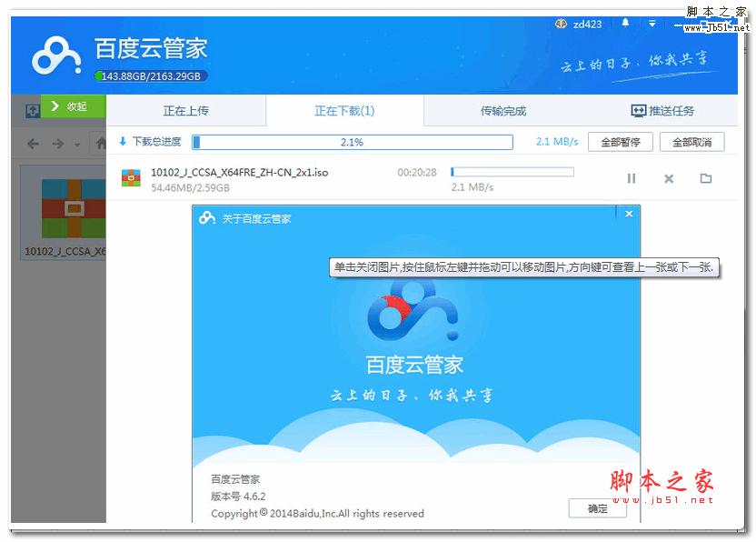Click the archive icon of the downloading ISO
The width and height of the screenshot is (756, 542).
click(131, 178)
